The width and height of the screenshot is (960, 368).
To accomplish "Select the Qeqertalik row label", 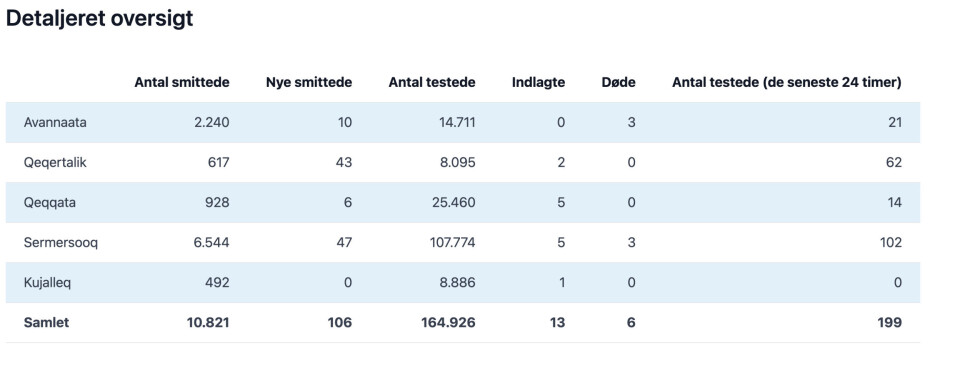I will 55,162.
